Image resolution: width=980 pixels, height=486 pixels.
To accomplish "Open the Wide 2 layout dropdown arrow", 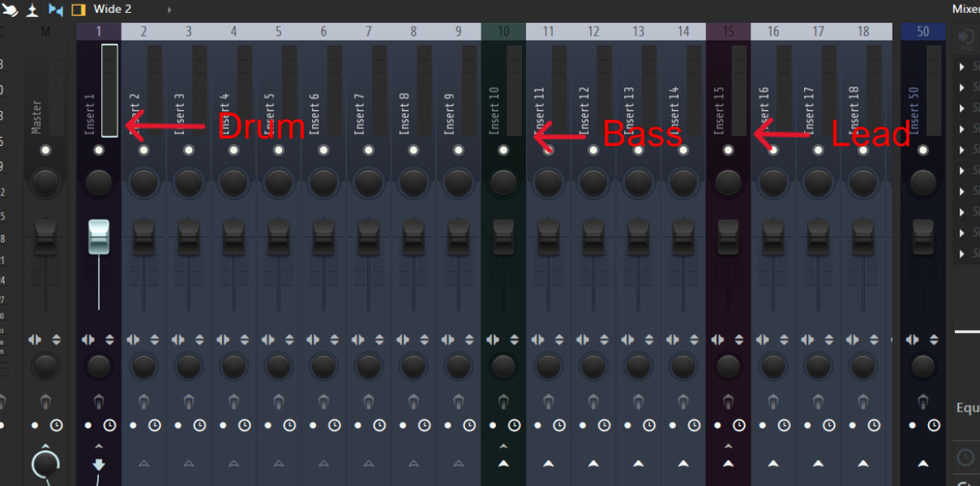I will coord(169,9).
